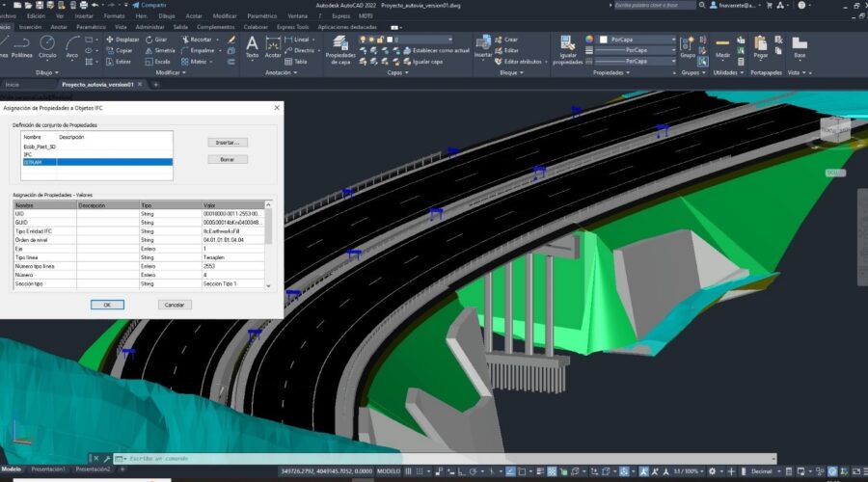Activate the Estirar stretch tool
Image resolution: width=868 pixels, height=482 pixels.
click(119, 62)
